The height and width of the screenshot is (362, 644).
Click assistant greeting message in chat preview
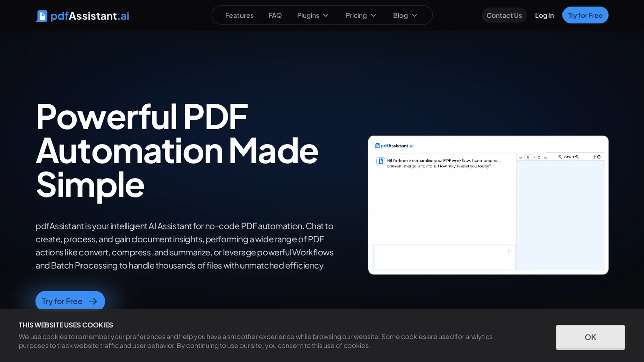pyautogui.click(x=444, y=163)
